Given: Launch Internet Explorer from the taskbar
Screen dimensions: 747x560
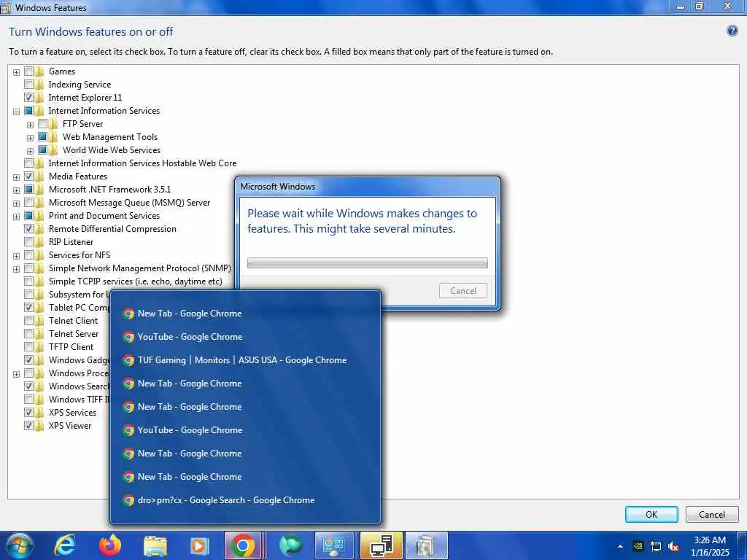Looking at the screenshot, I should pos(64,545).
